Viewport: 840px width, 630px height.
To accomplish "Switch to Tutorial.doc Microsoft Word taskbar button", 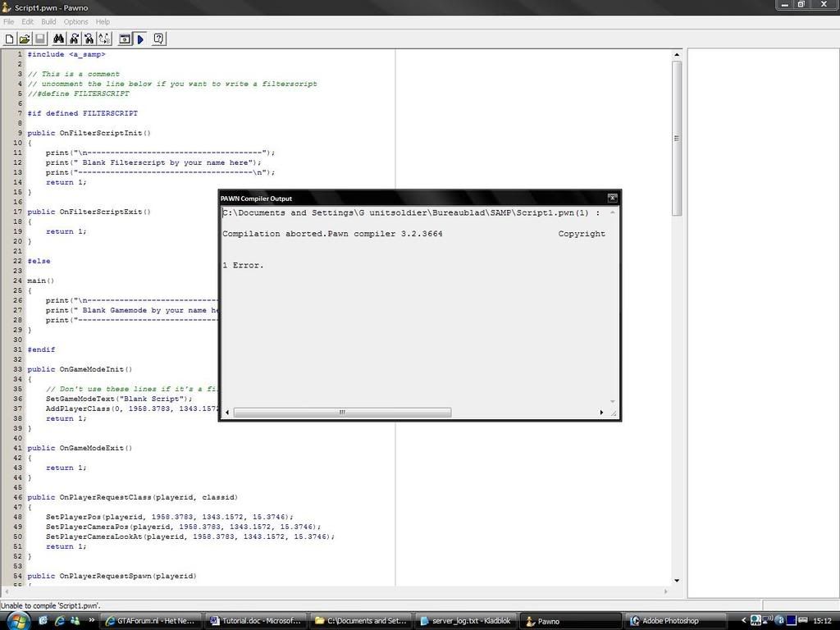I will click(x=257, y=621).
